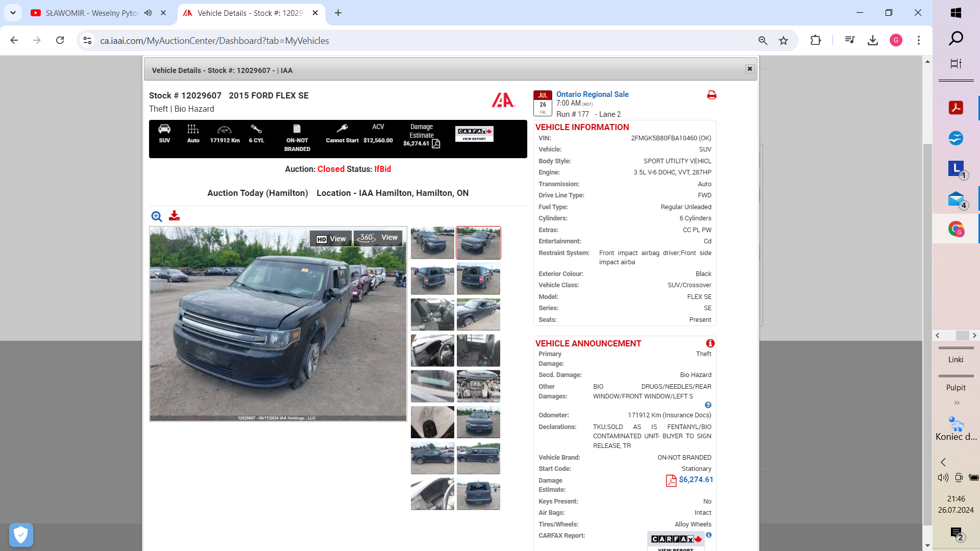Open media controls icon in toolbar
The height and width of the screenshot is (551, 980).
click(x=850, y=40)
